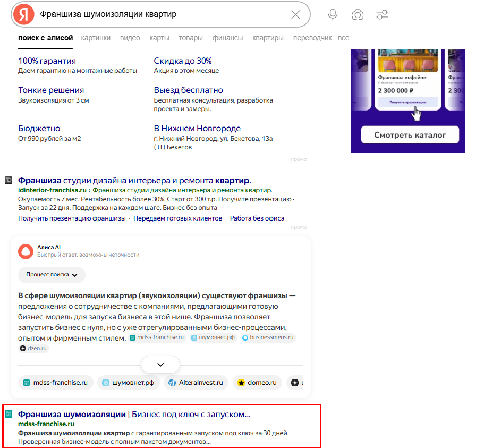The image size is (484, 448).
Task: Open 'Франшиза шумоизоляции | Бизнес под ключ' result
Action: [134, 415]
